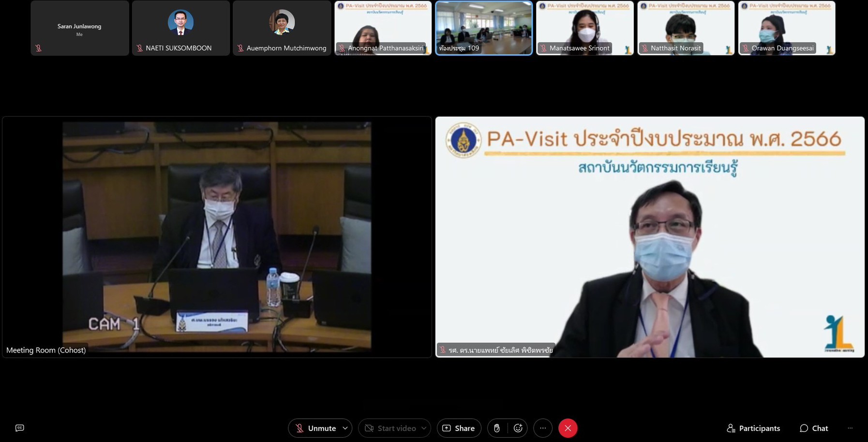Toggle Start video on
The width and height of the screenshot is (868, 442).
pos(390,428)
